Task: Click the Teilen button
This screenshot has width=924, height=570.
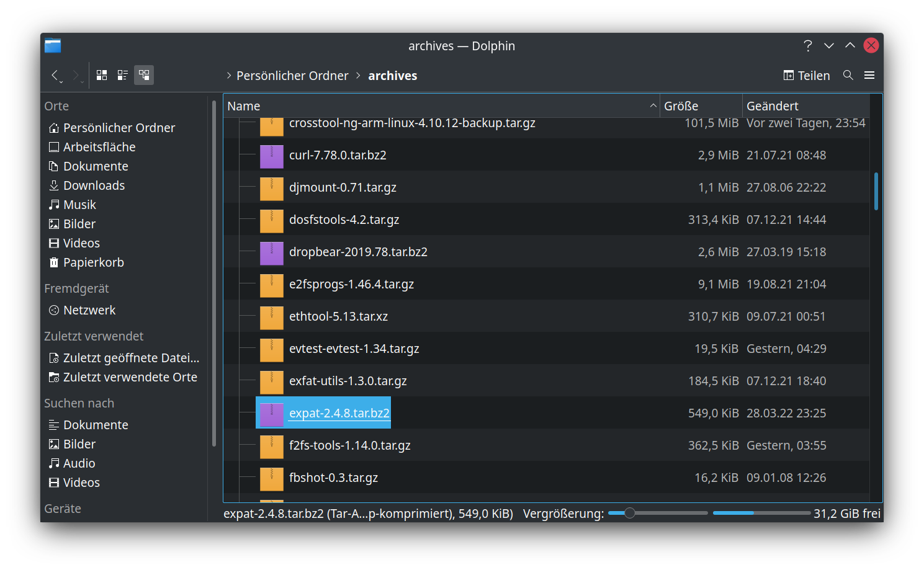Action: (x=807, y=76)
